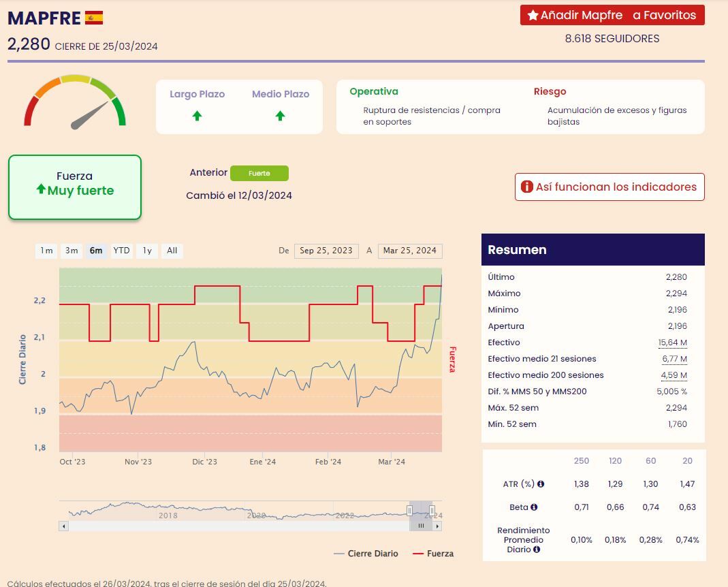The image size is (728, 587).
Task: Click the info icon next to Beta
Action: [x=534, y=507]
